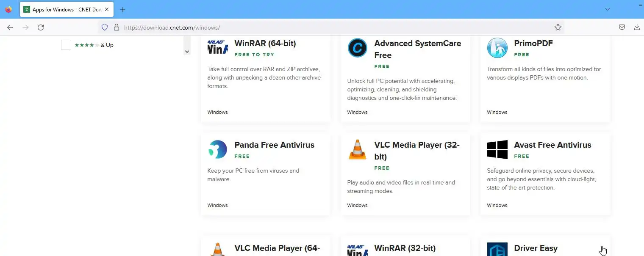This screenshot has height=256, width=644.
Task: Select the Apps for Windows - CNET tab
Action: 66,9
